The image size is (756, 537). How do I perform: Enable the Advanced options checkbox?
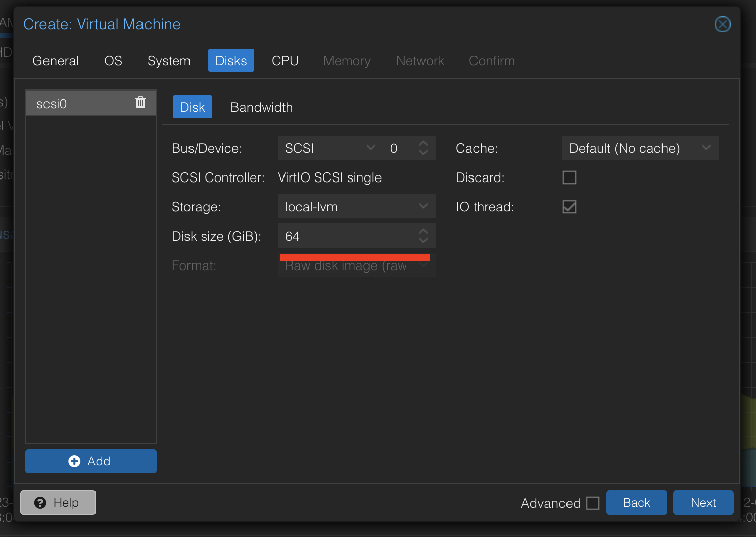[x=593, y=503]
